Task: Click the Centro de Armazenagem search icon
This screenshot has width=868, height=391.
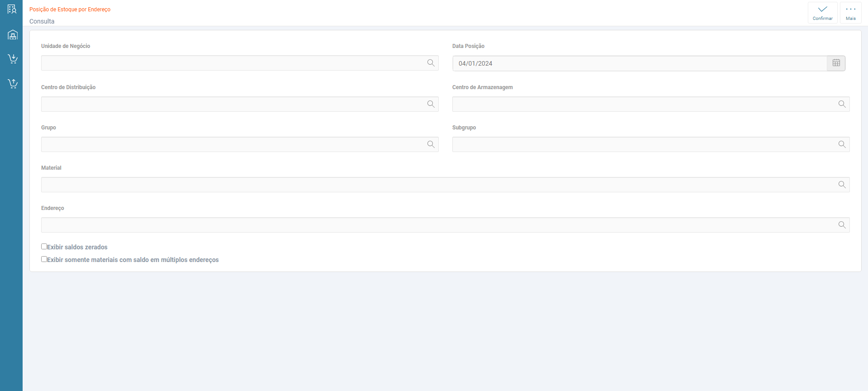Action: pos(842,104)
